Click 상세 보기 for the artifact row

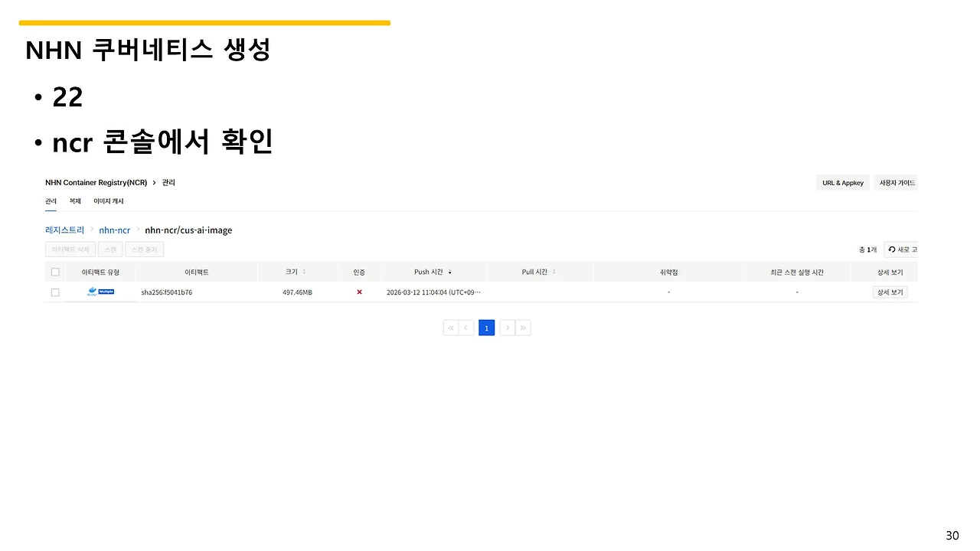(890, 292)
